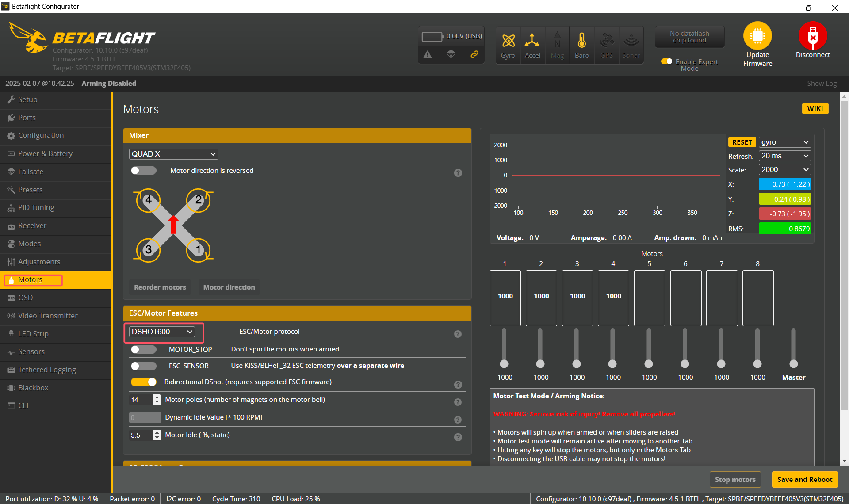Click the motor 1 throttle slider
The height and width of the screenshot is (504, 849).
504,348
